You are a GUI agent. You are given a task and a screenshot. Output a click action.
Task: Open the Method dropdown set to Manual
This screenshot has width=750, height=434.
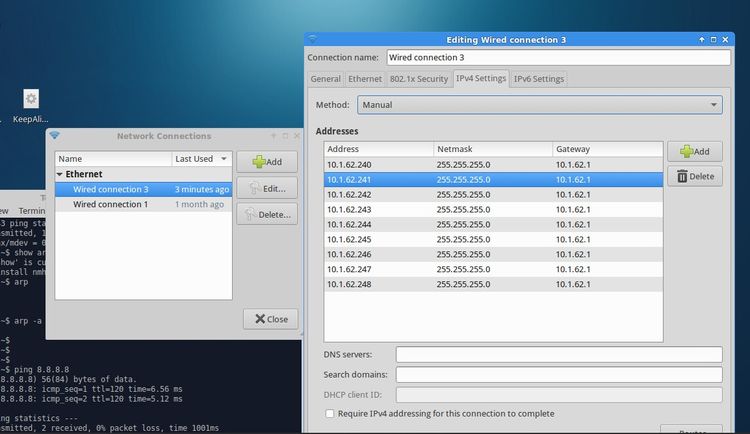[540, 105]
